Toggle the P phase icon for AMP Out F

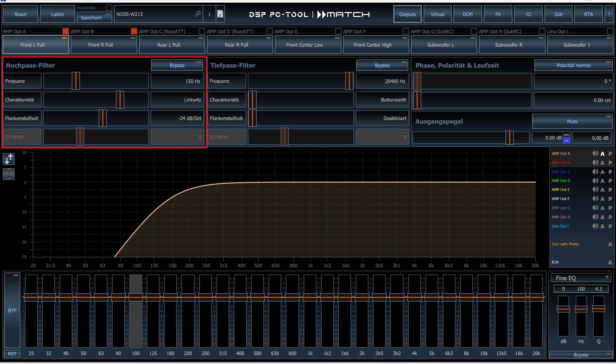(x=610, y=199)
